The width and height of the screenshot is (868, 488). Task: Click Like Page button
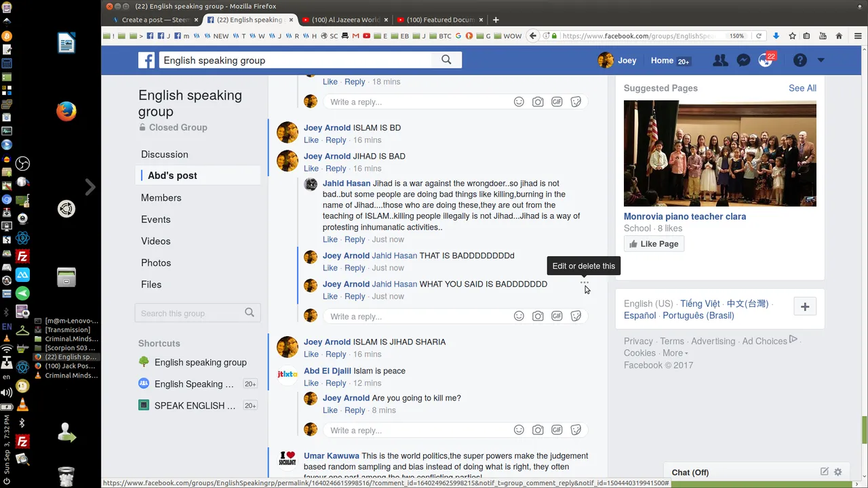click(654, 244)
